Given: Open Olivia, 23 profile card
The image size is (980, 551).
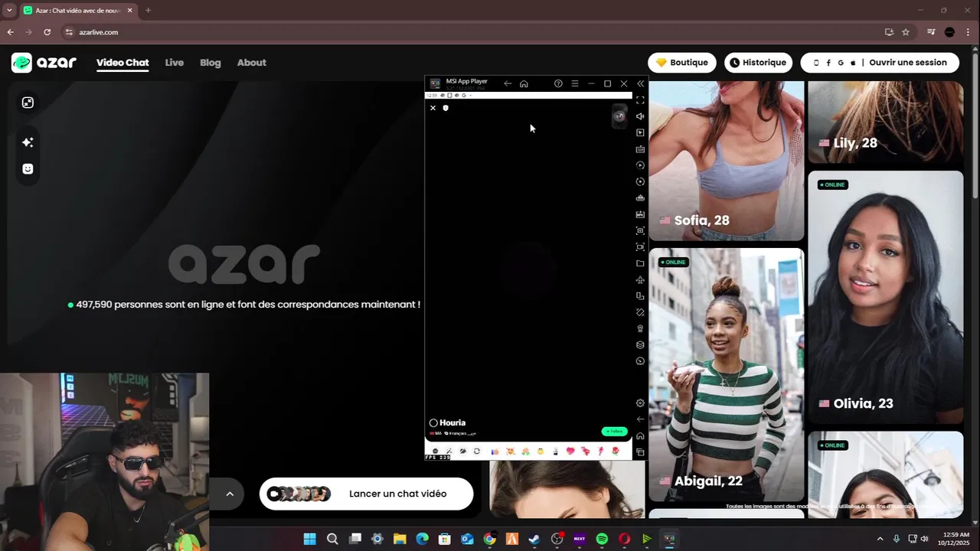Looking at the screenshot, I should pos(886,297).
